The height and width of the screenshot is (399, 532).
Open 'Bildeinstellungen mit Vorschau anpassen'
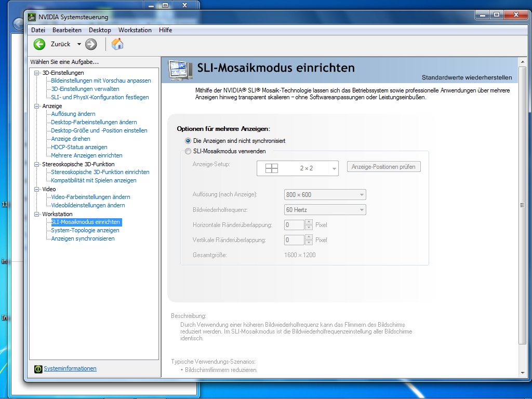(101, 81)
